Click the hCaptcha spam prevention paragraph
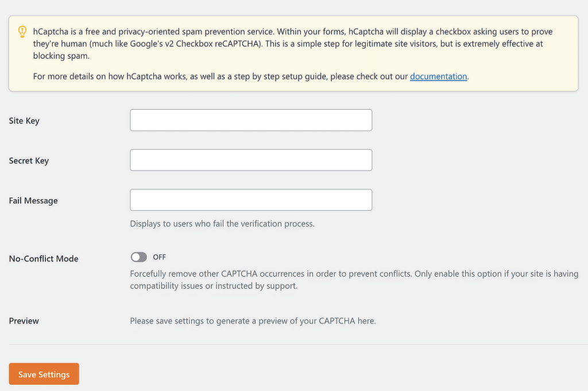 (293, 43)
